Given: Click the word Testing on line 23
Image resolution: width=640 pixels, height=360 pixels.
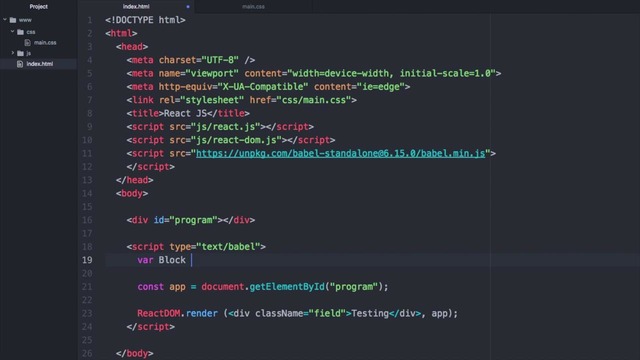Looking at the screenshot, I should click(x=370, y=313).
